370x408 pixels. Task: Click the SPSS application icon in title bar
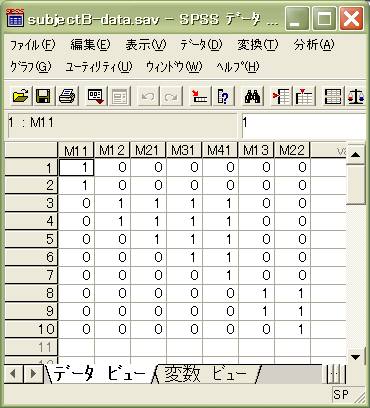pyautogui.click(x=15, y=19)
